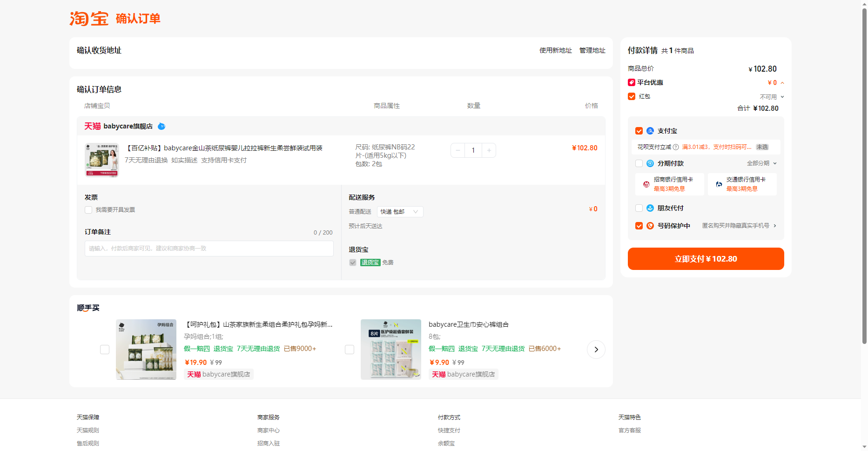Click the 未选 tag on 花呗 row
The width and height of the screenshot is (868, 451).
point(762,147)
